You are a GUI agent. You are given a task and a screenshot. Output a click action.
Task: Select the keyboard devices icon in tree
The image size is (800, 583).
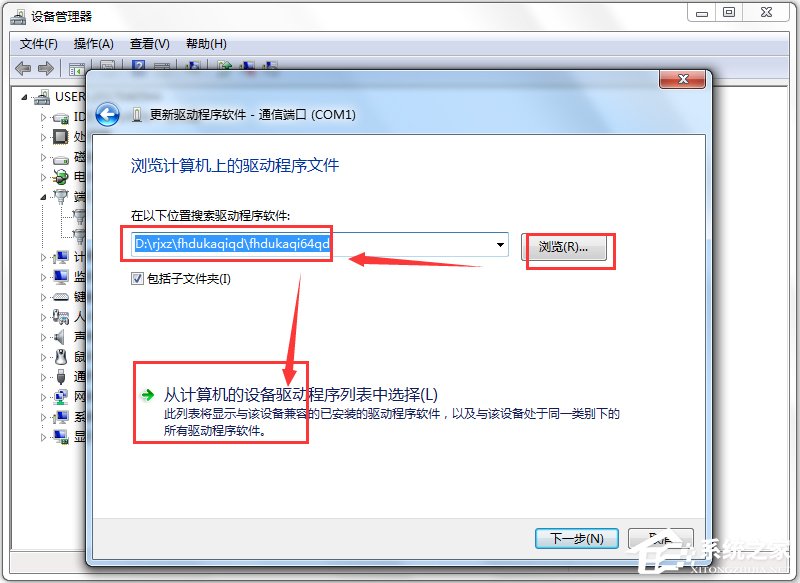pyautogui.click(x=61, y=297)
